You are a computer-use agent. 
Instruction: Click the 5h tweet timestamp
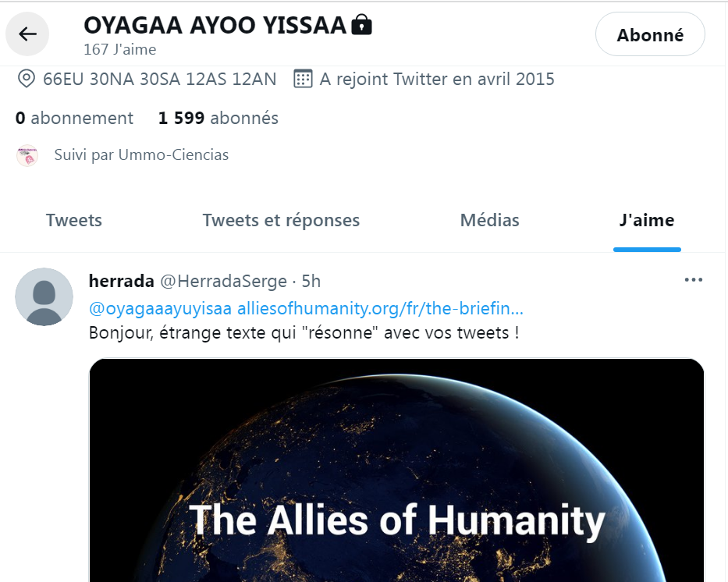pyautogui.click(x=311, y=282)
